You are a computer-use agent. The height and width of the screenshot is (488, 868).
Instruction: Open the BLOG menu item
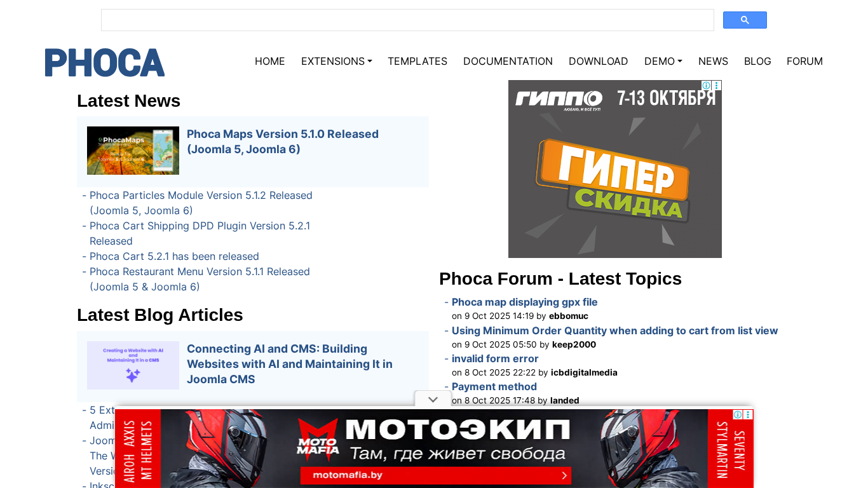pyautogui.click(x=757, y=61)
